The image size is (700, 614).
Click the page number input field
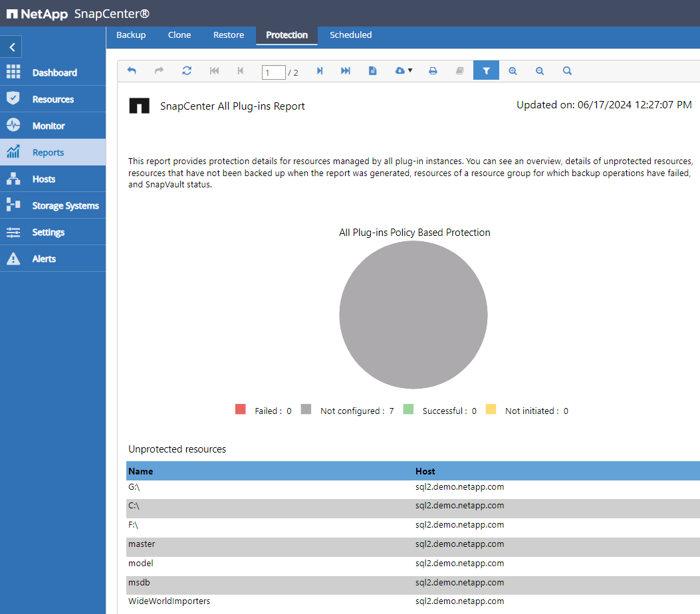pos(273,72)
